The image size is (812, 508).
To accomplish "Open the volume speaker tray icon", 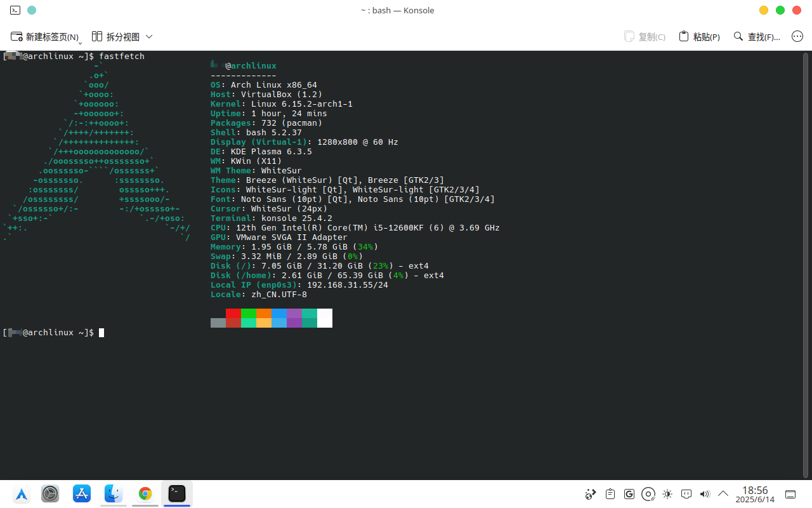I will click(705, 494).
